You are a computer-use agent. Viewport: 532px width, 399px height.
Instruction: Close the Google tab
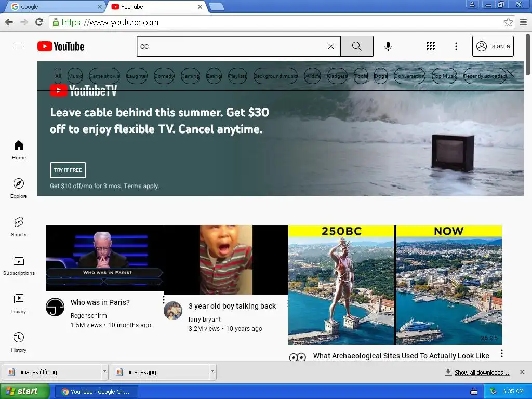tap(99, 7)
